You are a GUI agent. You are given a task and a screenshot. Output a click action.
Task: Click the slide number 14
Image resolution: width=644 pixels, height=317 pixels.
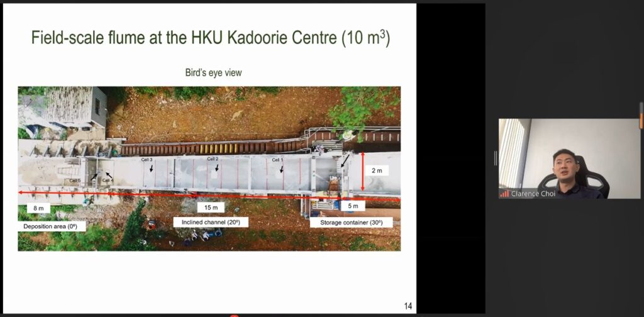coord(408,306)
